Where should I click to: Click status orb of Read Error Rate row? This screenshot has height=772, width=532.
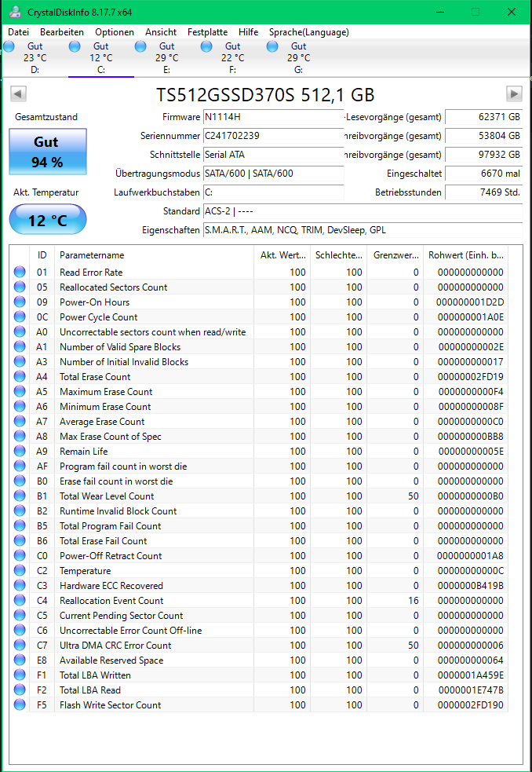tap(20, 273)
